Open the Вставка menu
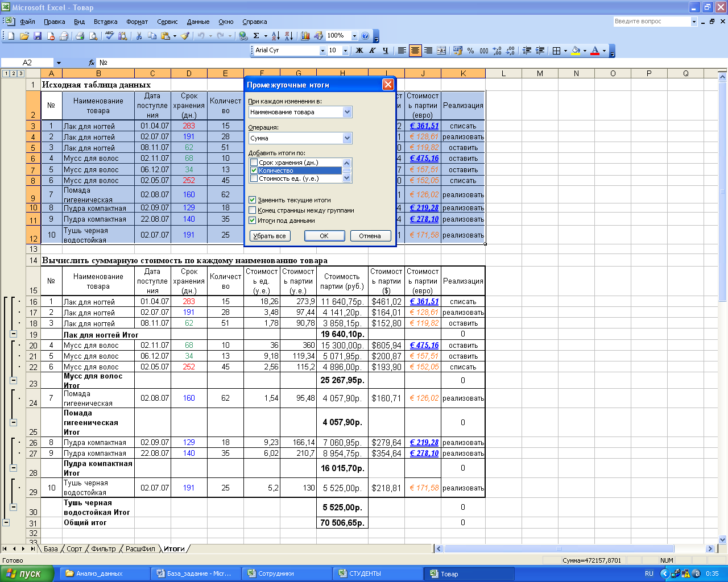The image size is (728, 582). point(105,22)
